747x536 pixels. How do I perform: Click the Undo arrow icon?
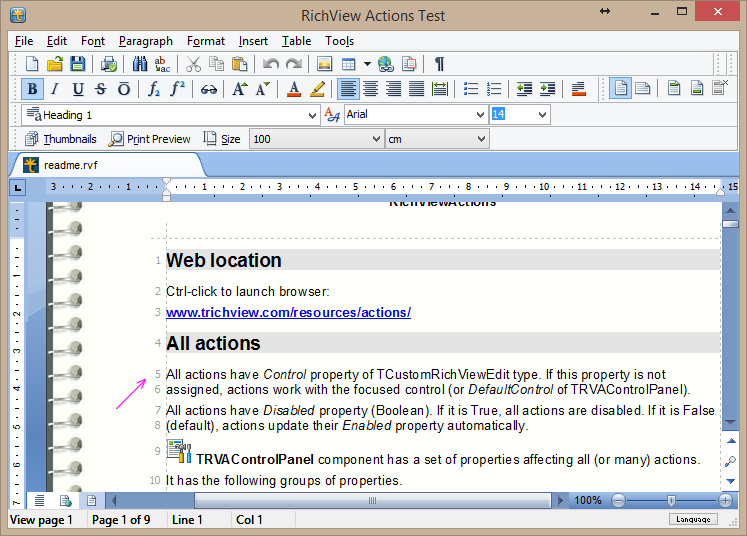click(271, 64)
